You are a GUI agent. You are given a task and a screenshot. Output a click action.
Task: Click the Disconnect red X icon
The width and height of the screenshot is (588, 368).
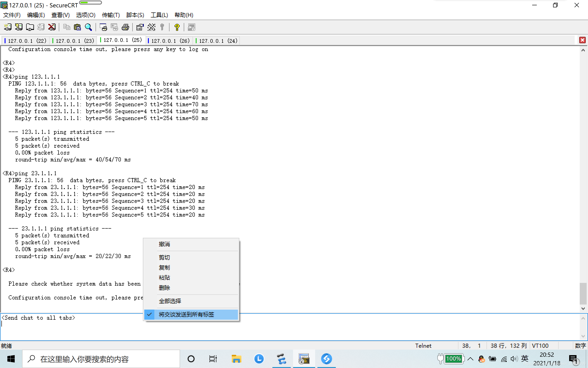(x=52, y=27)
